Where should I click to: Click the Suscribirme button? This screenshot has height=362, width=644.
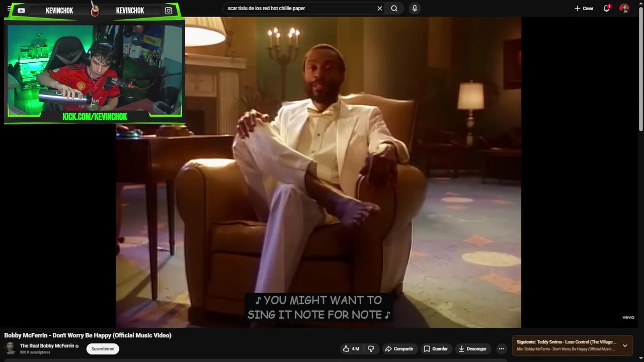103,349
